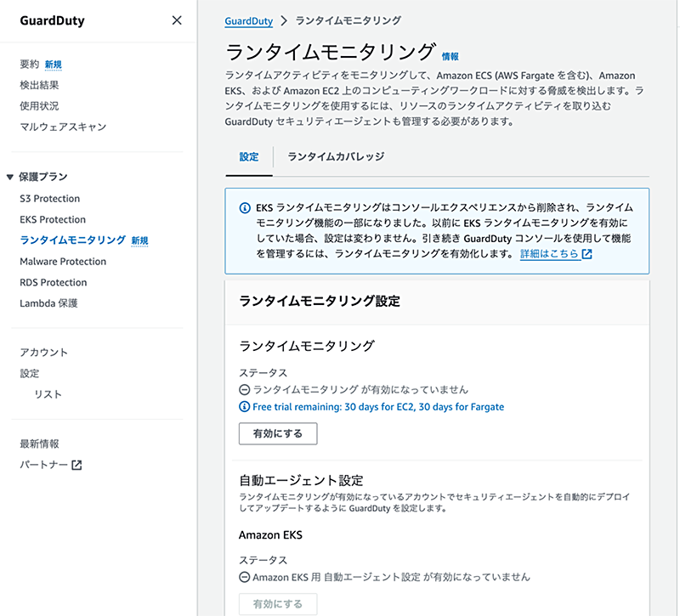
Task: Click disabled 有効にする button for Amazon EKS
Action: [278, 604]
